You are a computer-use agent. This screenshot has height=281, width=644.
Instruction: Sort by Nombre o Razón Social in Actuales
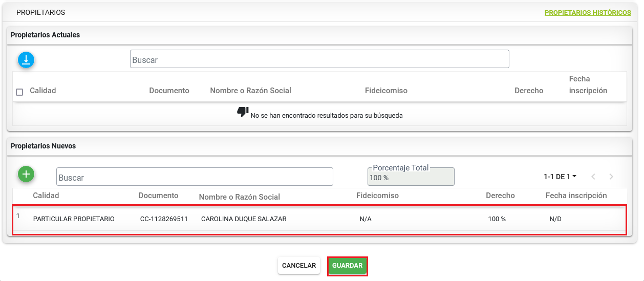tap(250, 91)
